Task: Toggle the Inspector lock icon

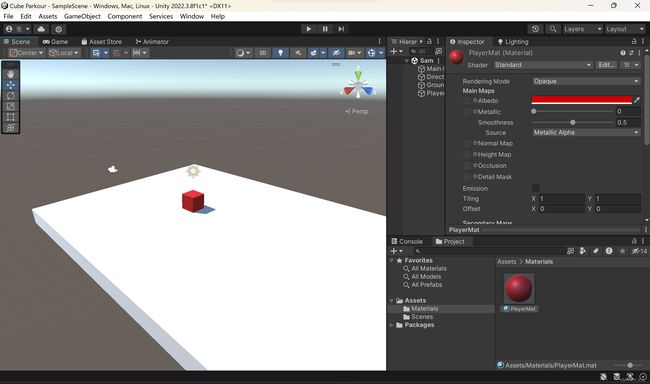Action: [x=633, y=41]
